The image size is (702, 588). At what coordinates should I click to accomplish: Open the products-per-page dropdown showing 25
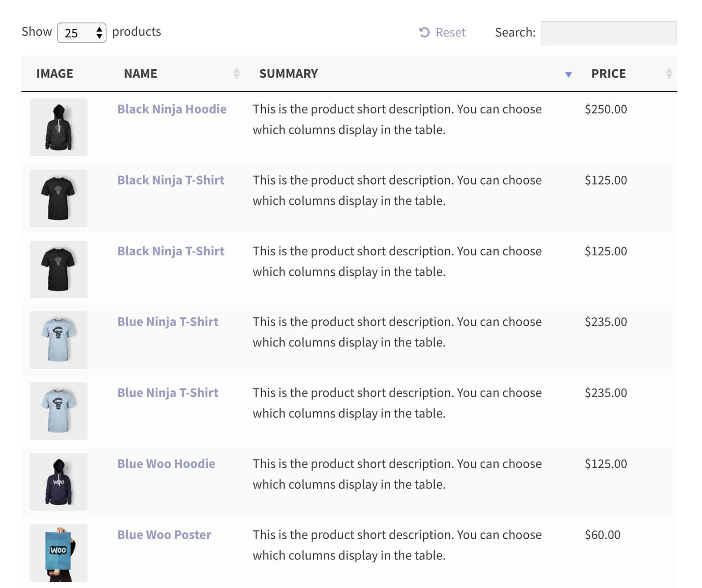pos(82,33)
